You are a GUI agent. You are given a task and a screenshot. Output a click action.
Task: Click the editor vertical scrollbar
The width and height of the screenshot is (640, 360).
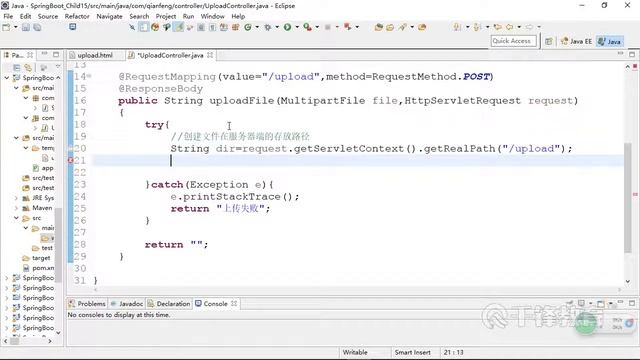[628, 198]
